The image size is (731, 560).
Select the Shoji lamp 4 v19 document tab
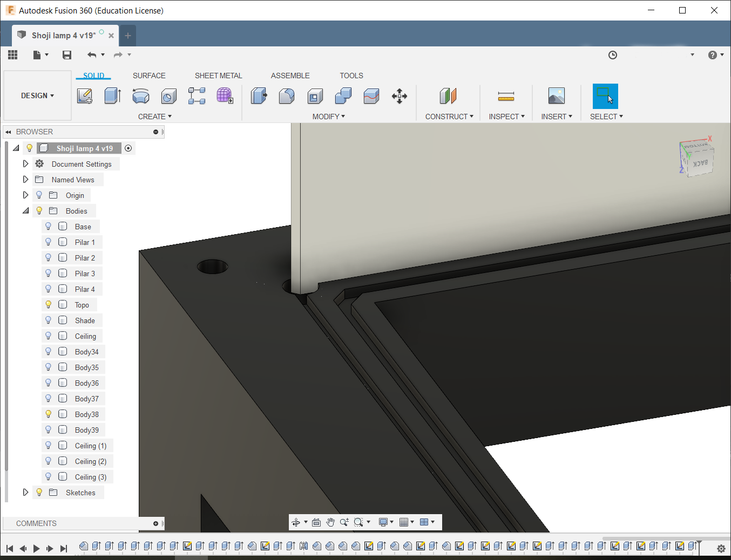[65, 36]
